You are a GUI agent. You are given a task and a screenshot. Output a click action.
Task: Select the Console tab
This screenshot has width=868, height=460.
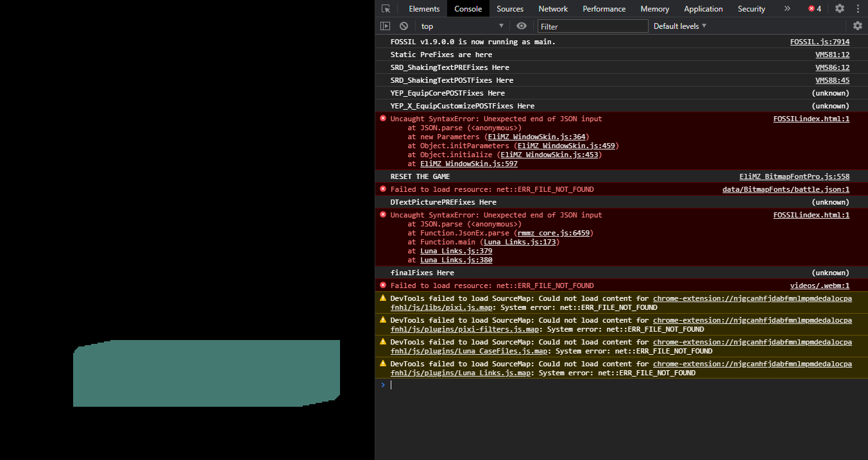click(x=468, y=9)
